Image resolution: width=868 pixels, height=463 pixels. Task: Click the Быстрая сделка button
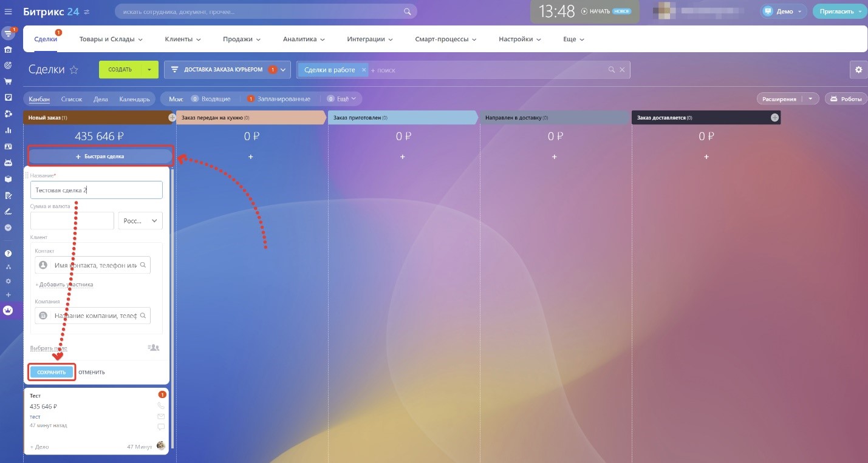point(100,157)
